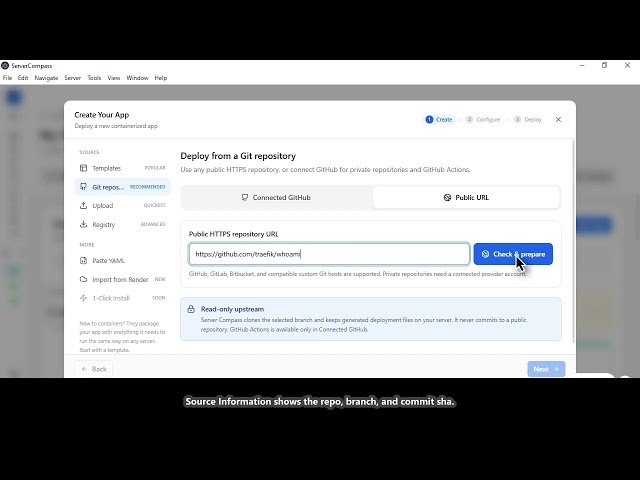640x480 pixels.
Task: Click the Next button
Action: [x=546, y=369]
